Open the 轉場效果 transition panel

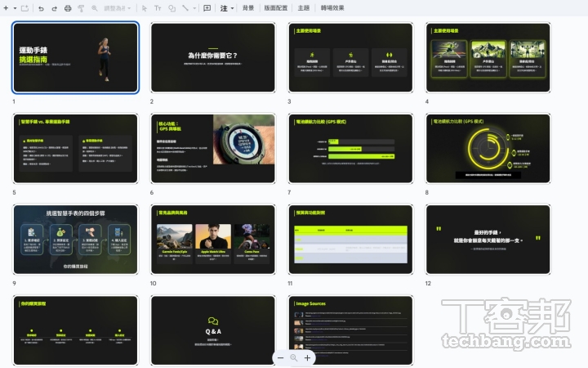tap(332, 8)
